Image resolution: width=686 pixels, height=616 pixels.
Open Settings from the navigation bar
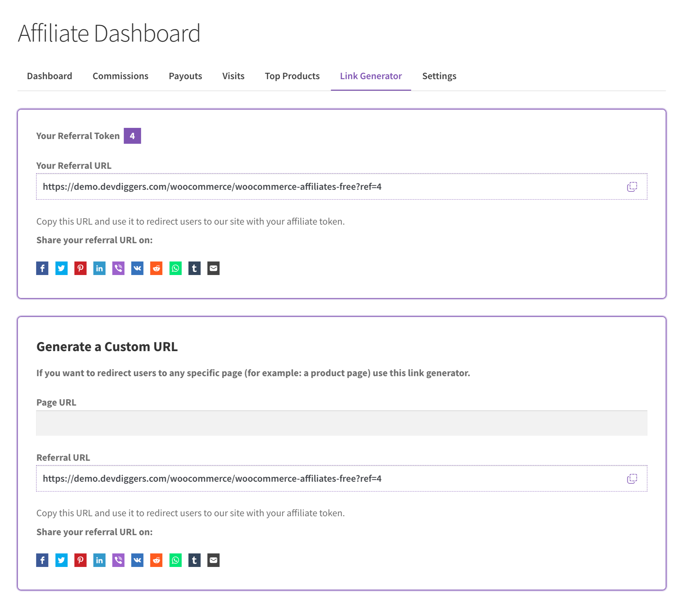439,75
